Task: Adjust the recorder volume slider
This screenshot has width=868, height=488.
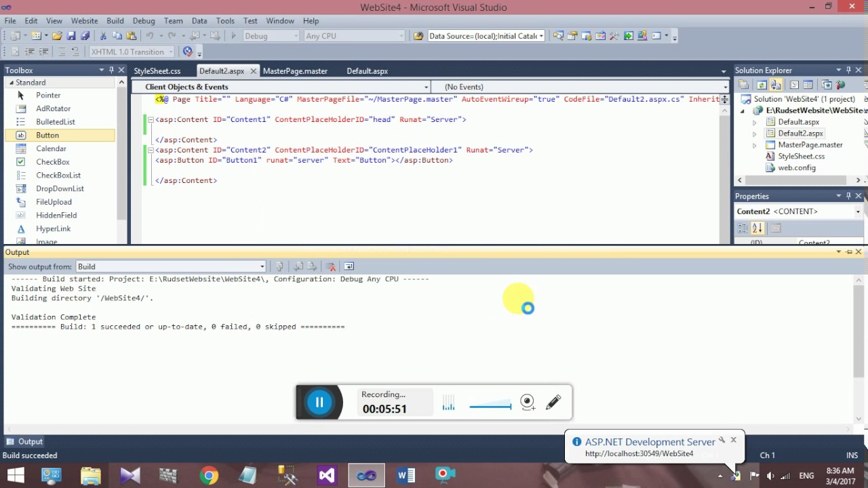Action: coord(490,406)
